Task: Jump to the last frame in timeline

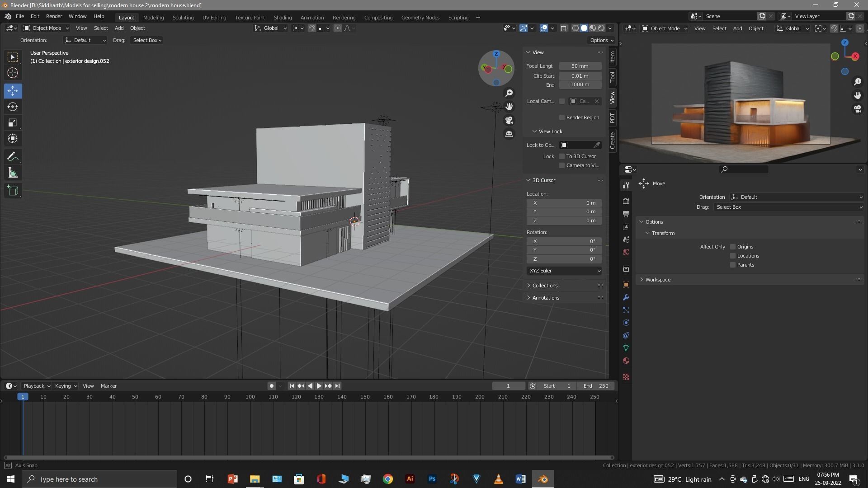Action: tap(337, 386)
